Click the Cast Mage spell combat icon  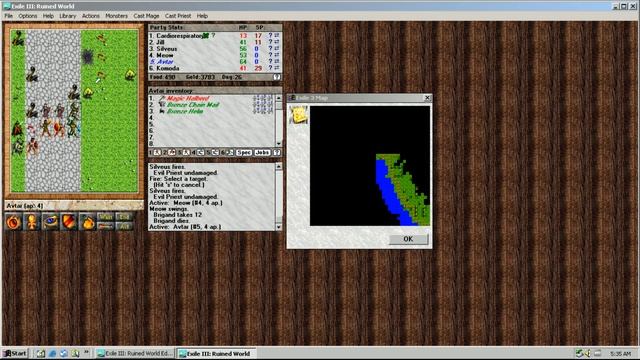(x=13, y=222)
